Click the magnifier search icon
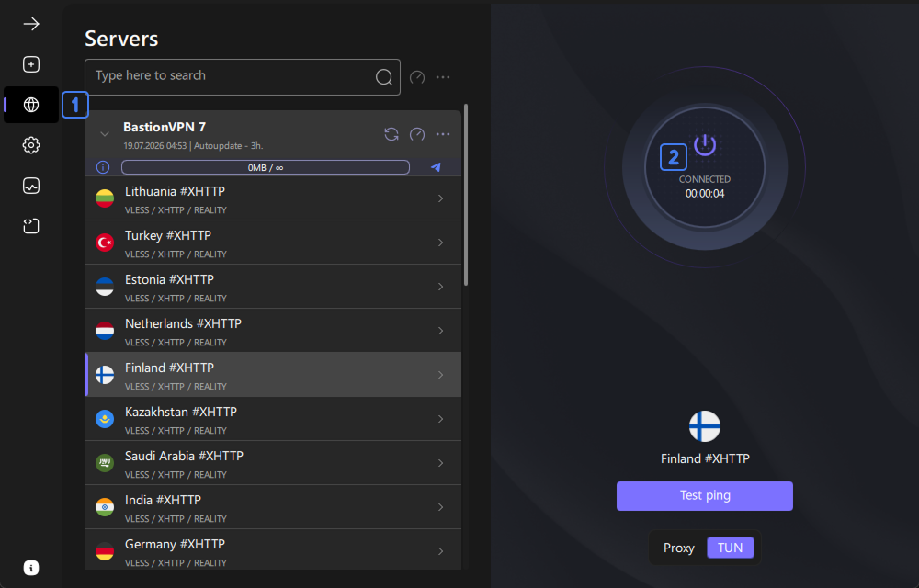The width and height of the screenshot is (919, 588). point(384,77)
